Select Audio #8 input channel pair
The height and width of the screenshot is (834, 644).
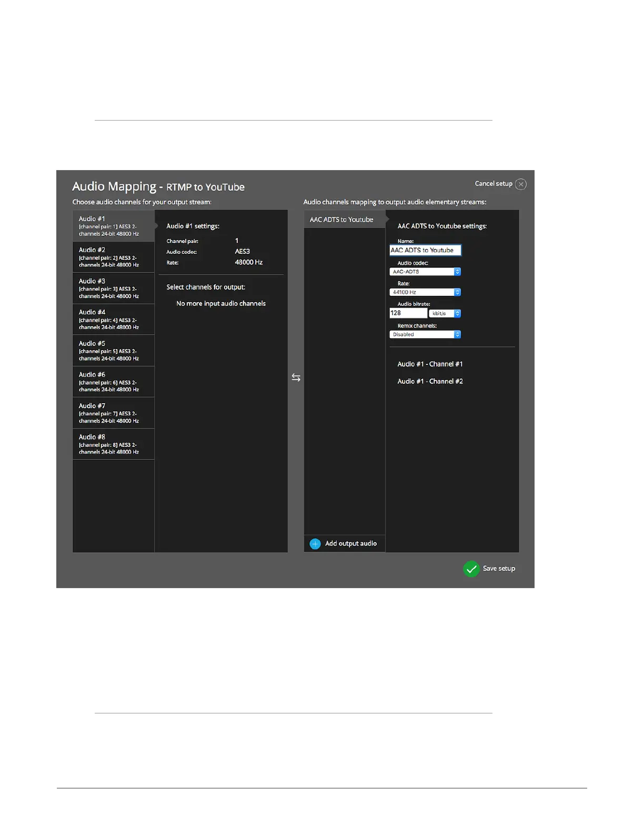click(114, 444)
